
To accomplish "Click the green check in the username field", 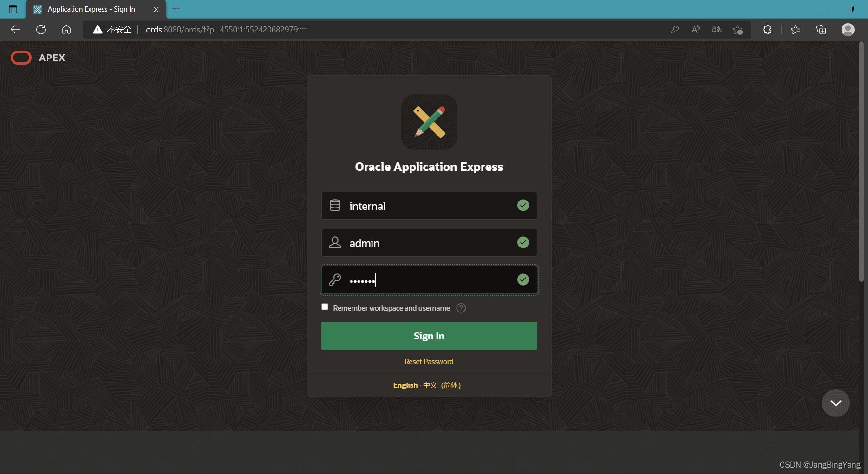I will (523, 242).
